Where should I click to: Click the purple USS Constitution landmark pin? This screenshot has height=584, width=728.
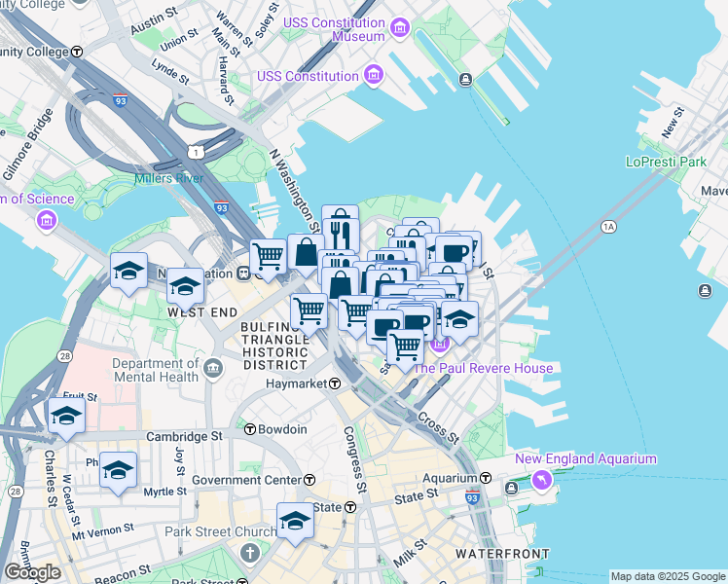(x=374, y=75)
